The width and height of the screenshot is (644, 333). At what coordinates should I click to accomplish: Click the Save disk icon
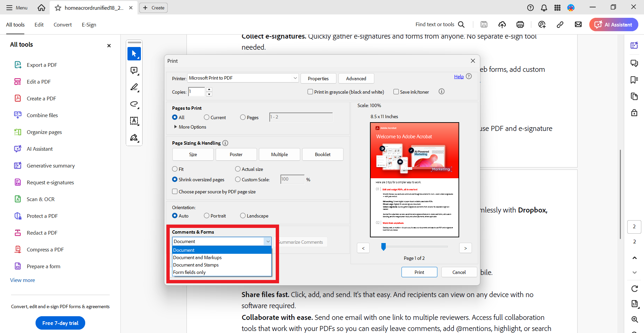[484, 25]
